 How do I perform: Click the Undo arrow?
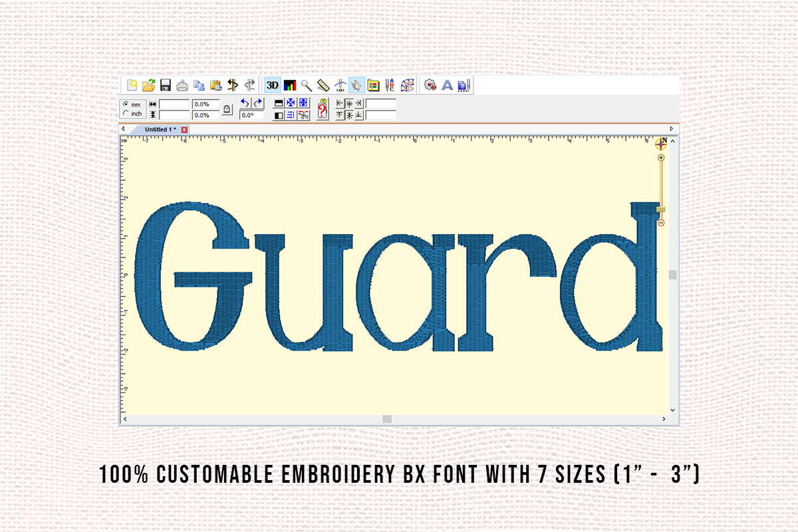coord(245,102)
